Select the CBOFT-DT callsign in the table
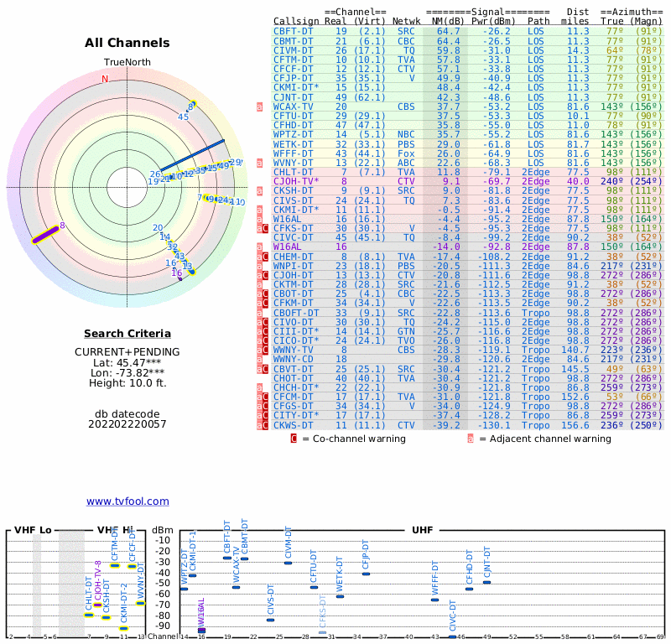Screen dimensions: 671x644 coord(296,313)
